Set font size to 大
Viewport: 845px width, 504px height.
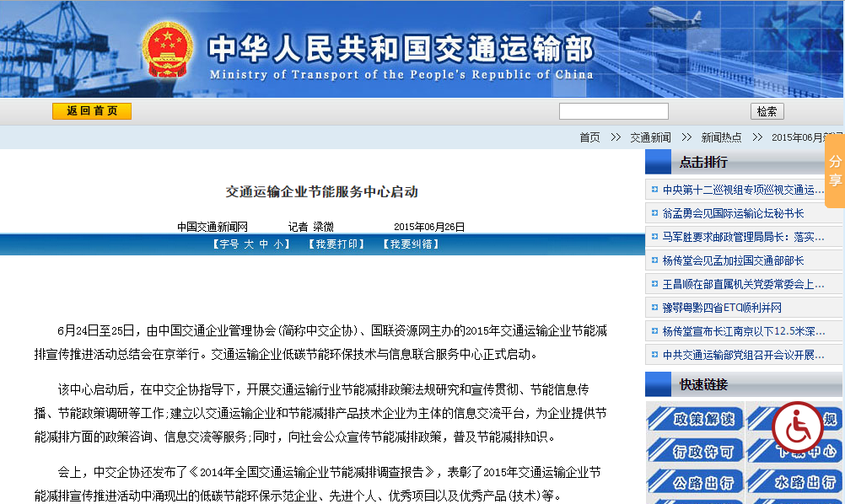249,244
